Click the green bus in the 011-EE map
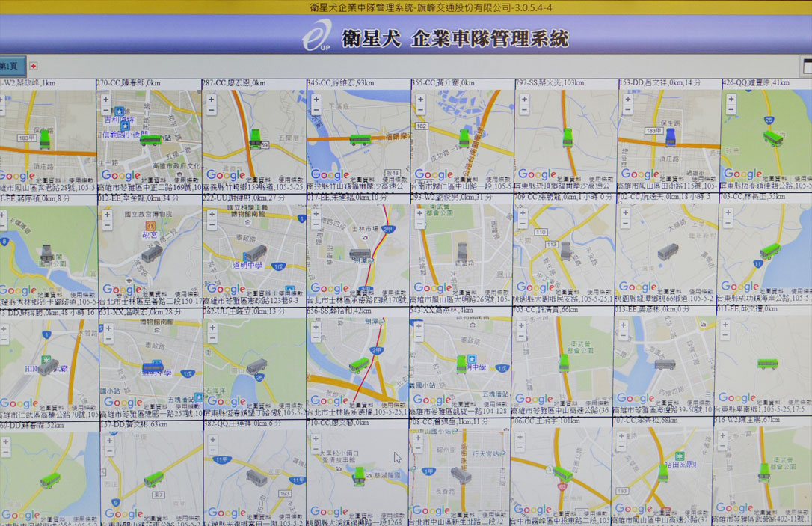This screenshot has height=526, width=812. click(x=767, y=364)
